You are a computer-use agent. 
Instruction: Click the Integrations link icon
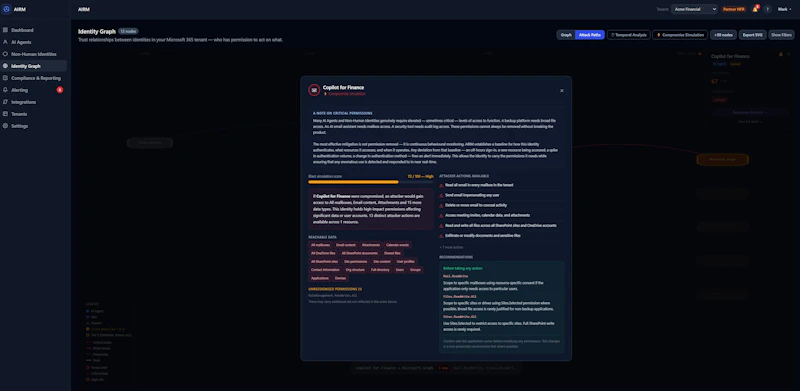[x=5, y=102]
